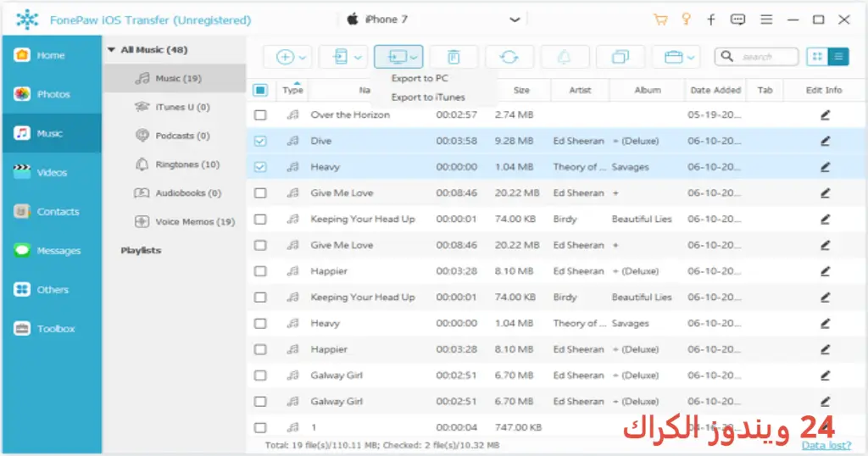Edit info pencil for 747.00 KB track

click(825, 427)
